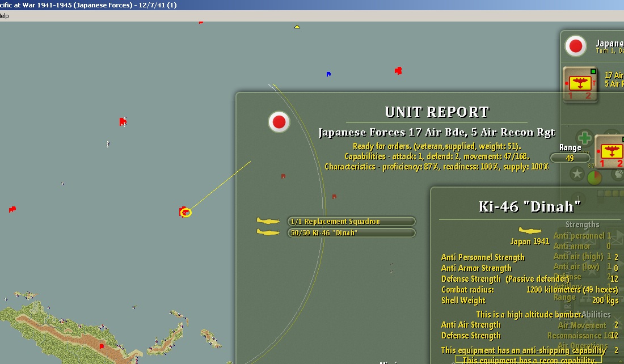
Task: Click the green and red pie chart icon
Action: click(594, 178)
